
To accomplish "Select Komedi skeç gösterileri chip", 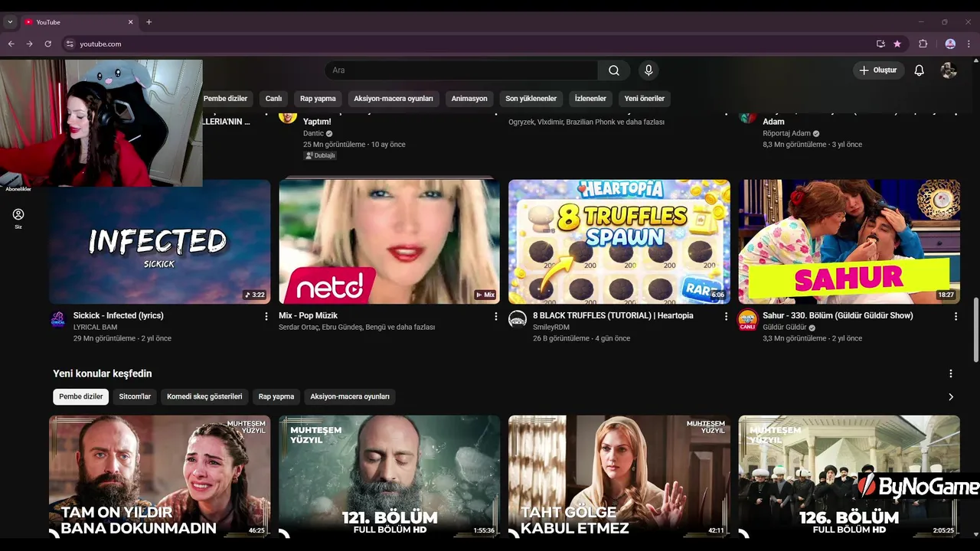I will 204,396.
